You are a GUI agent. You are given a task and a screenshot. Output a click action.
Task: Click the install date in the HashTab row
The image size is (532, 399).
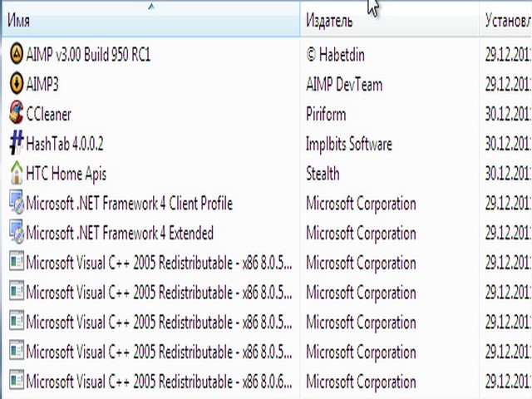click(508, 144)
